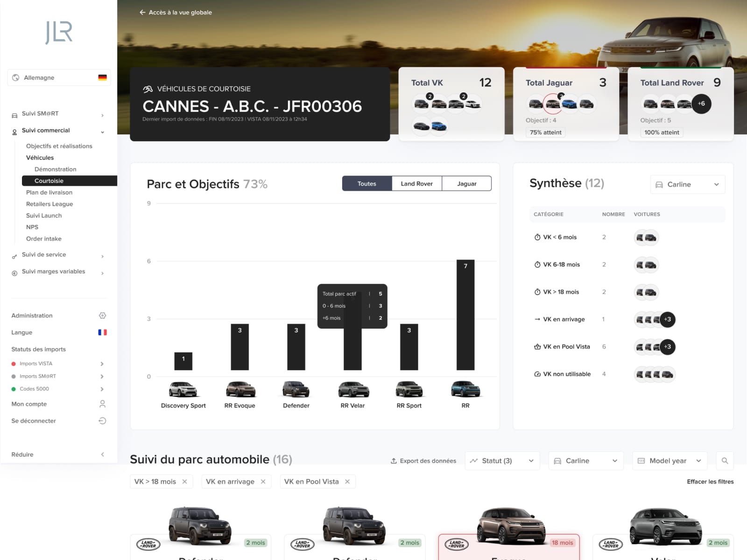Open the Administration gear icon
This screenshot has height=560, width=747.
pos(103,315)
